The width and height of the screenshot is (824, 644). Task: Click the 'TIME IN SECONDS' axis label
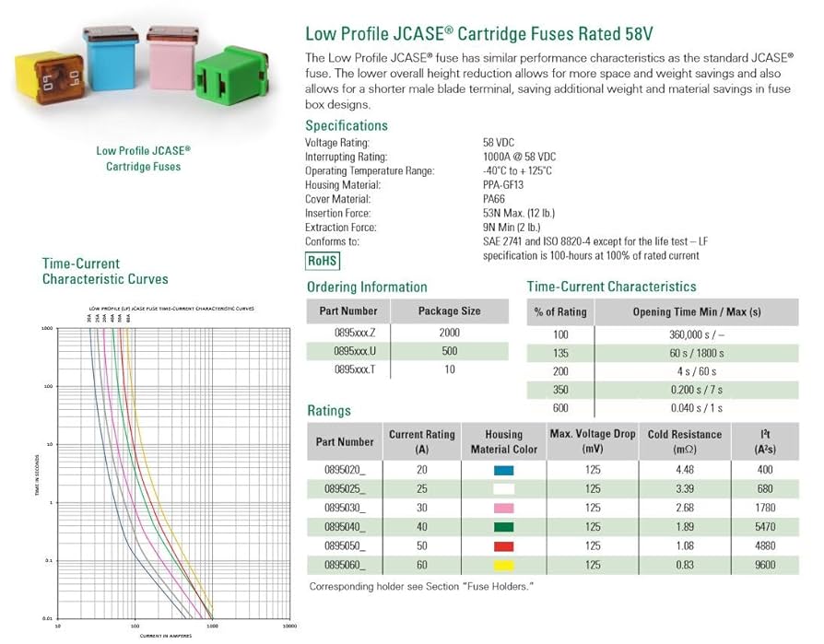[37, 474]
